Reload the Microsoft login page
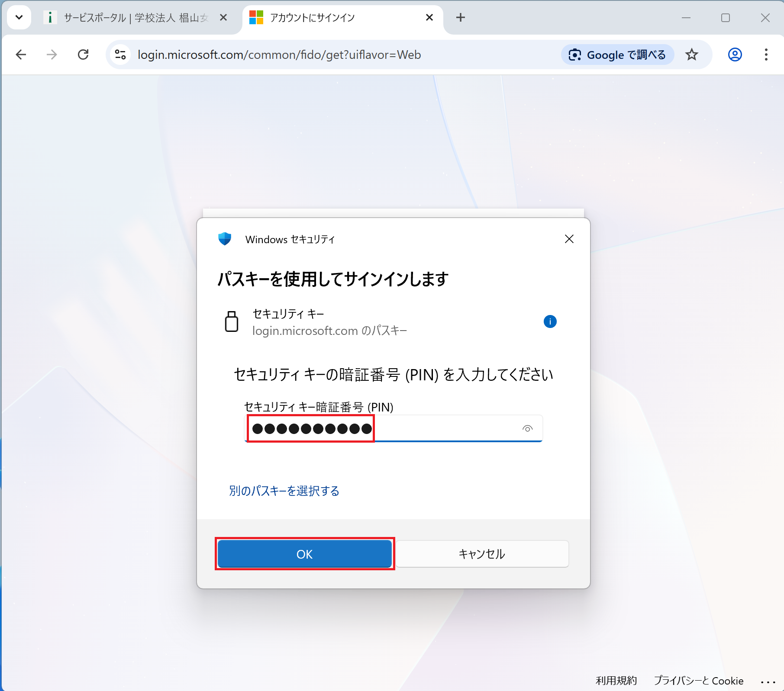Screen dimensions: 784x691 [x=83, y=55]
